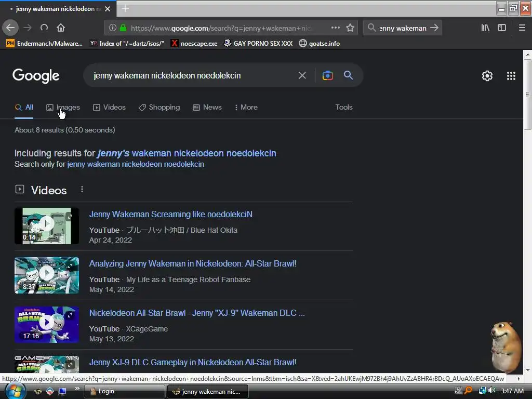Click the browser address bar URL
Viewport: 532px width, 399px height.
click(220, 28)
